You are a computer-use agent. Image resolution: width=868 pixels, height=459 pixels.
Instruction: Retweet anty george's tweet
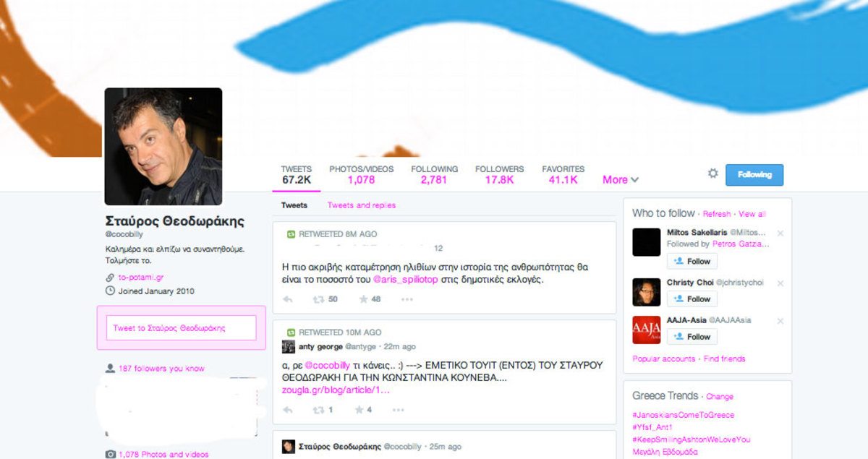[318, 410]
